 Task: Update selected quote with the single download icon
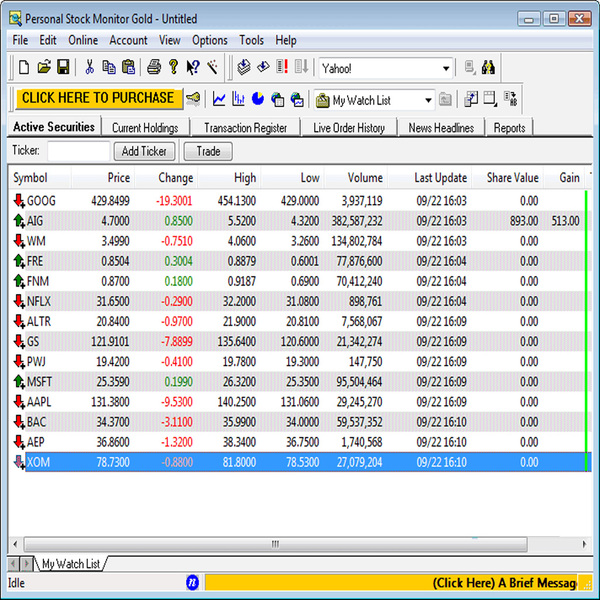pyautogui.click(x=263, y=67)
